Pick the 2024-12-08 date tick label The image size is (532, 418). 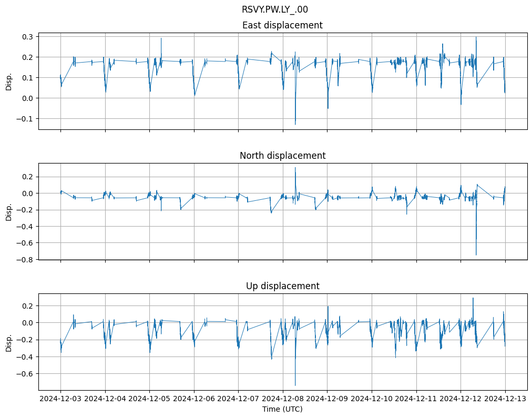(x=283, y=399)
